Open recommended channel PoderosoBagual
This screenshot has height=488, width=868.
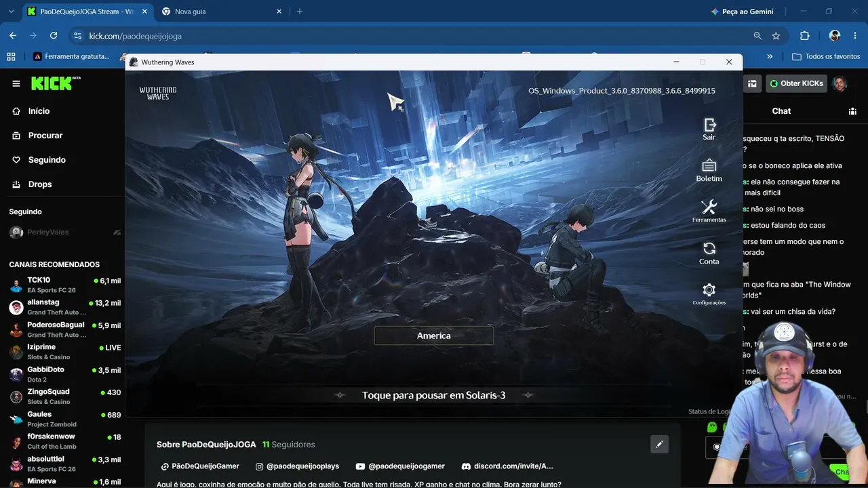(64, 329)
